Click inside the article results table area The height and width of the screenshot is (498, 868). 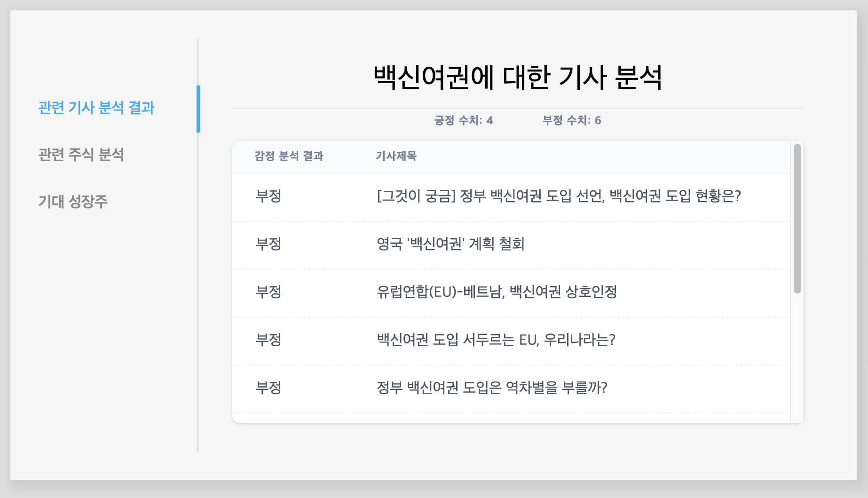(517, 282)
